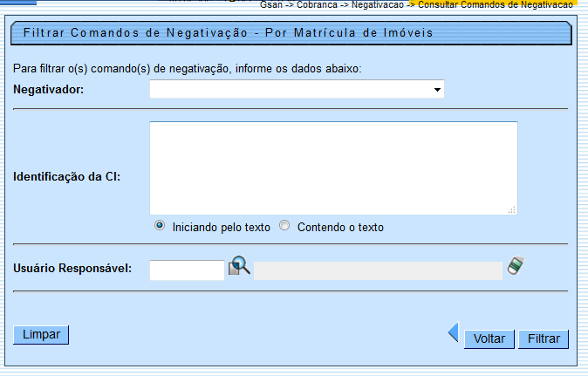Click the Limpar button

41,335
